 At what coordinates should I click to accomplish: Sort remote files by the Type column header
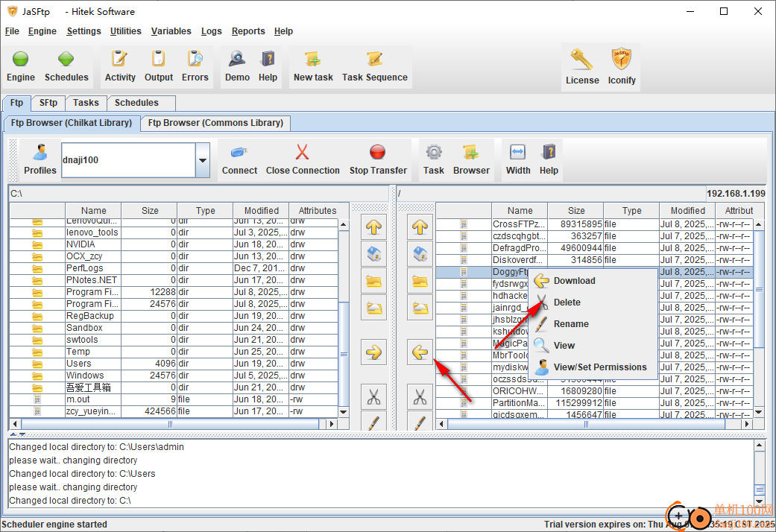pyautogui.click(x=631, y=211)
